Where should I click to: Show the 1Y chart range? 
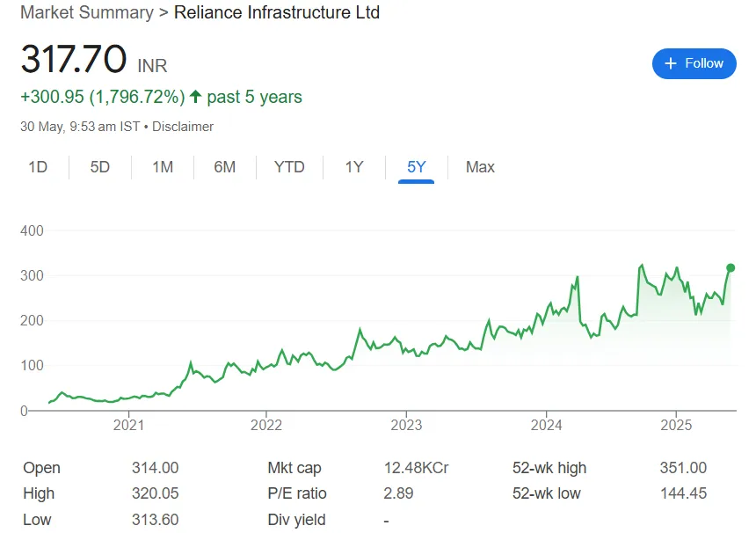point(354,167)
